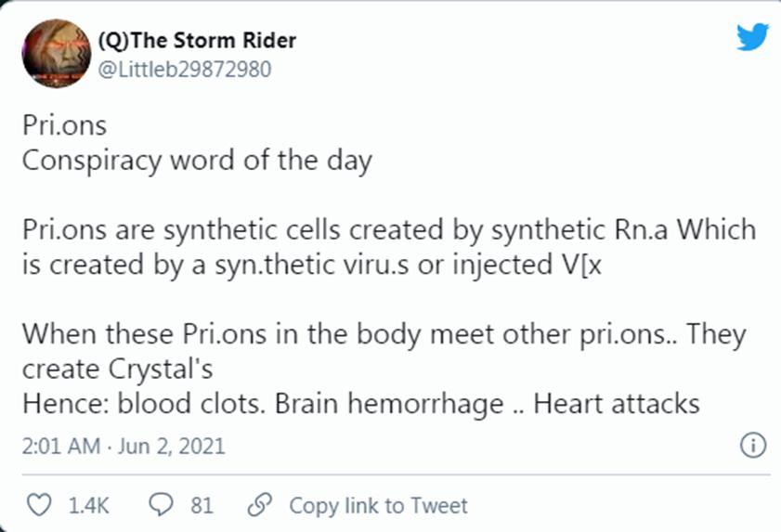The width and height of the screenshot is (781, 532).
Task: Click the reply speech bubble icon
Action: (161, 505)
